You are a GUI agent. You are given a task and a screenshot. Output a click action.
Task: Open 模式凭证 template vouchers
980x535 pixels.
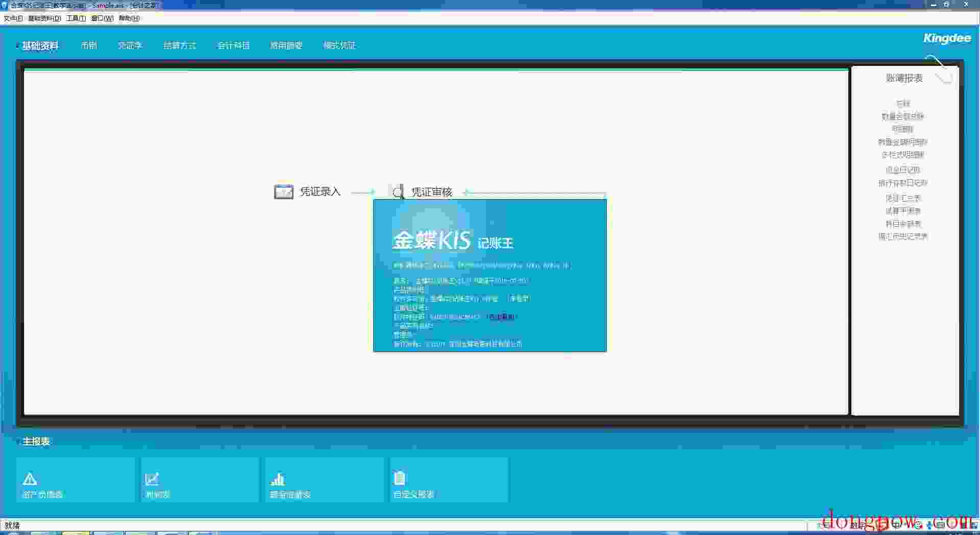(x=339, y=45)
